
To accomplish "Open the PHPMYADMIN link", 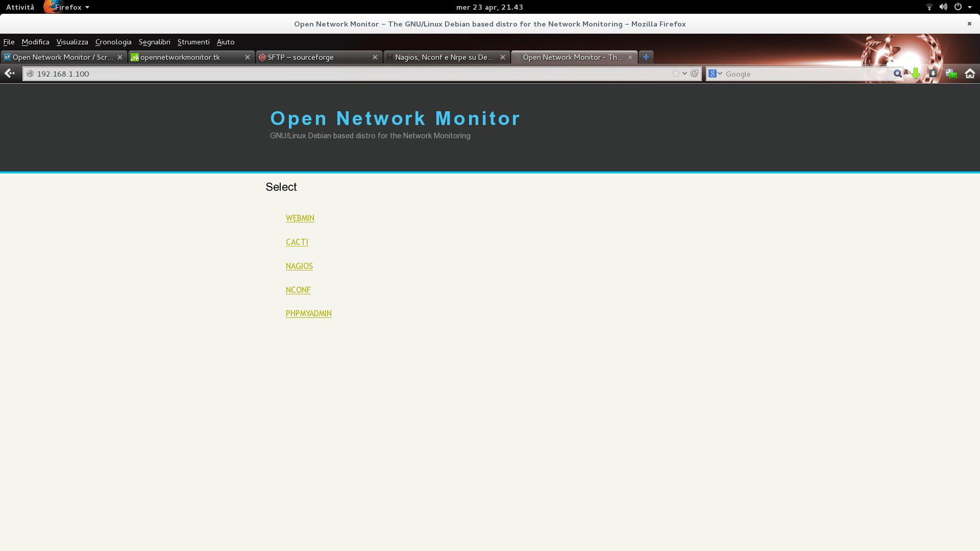I will 308,313.
